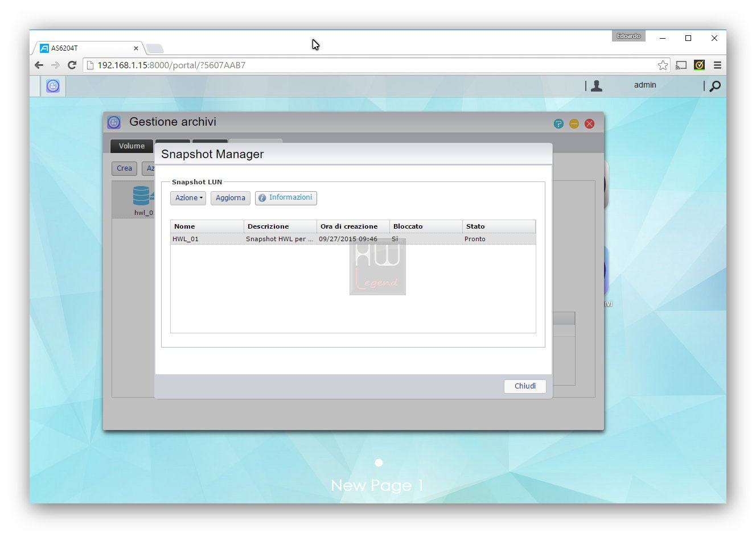Image resolution: width=756 pixels, height=533 pixels.
Task: Open the search magnifier icon
Action: (715, 86)
